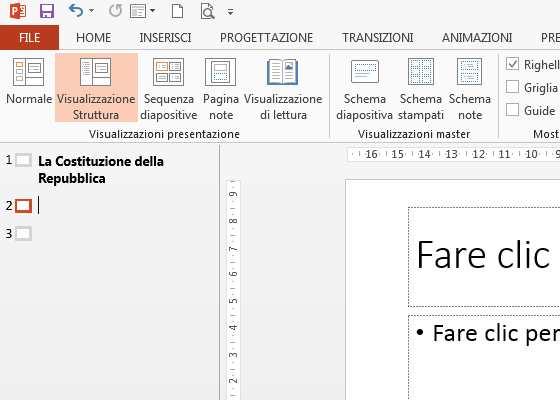Save the presentation with the floppy disk icon
The image size is (560, 400).
click(x=47, y=11)
